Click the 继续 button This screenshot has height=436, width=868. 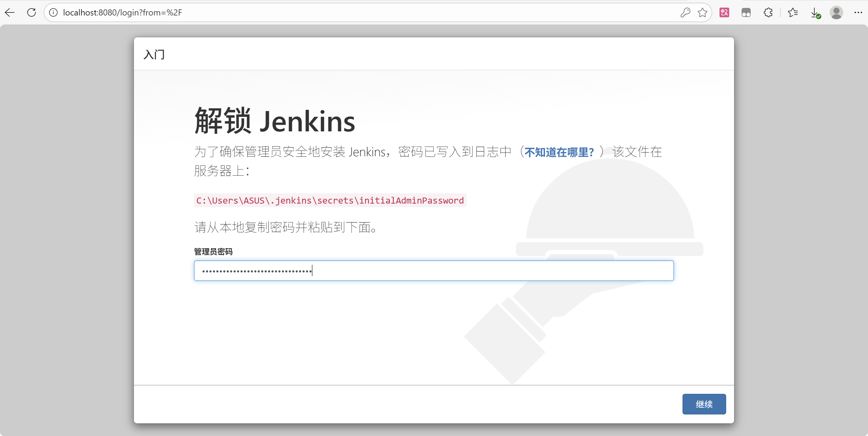click(x=704, y=404)
